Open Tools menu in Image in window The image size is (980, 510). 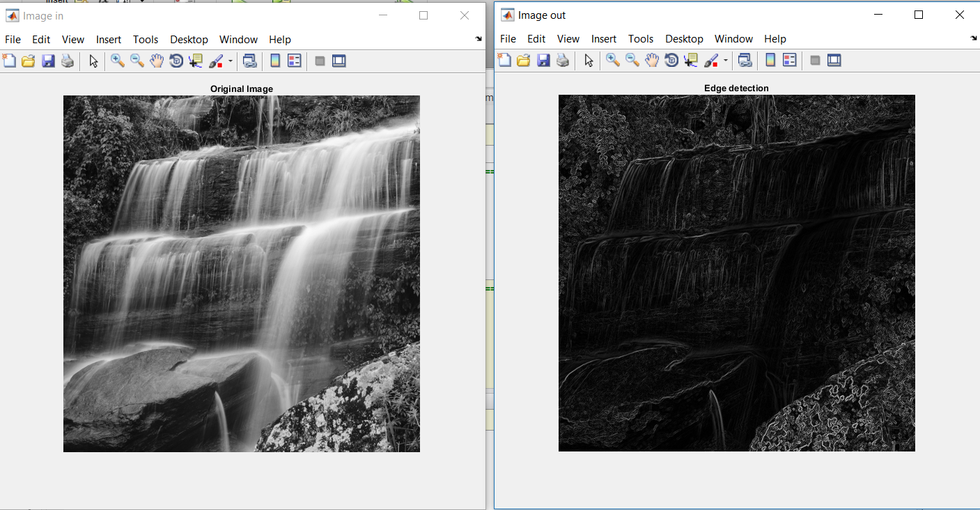[146, 40]
